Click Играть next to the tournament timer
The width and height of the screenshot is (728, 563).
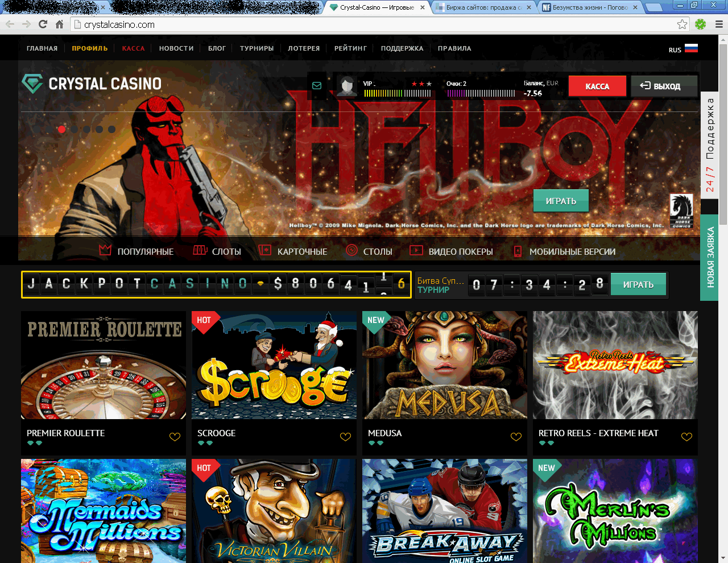638,284
